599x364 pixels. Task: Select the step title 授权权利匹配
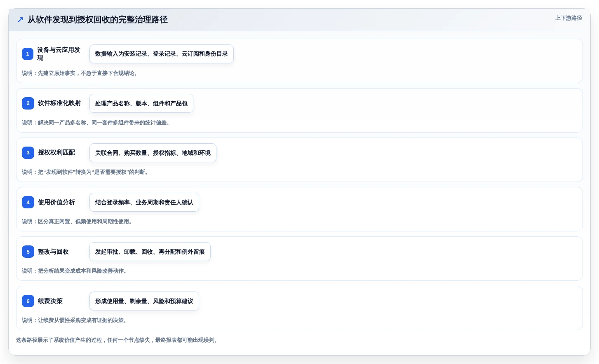coord(56,153)
